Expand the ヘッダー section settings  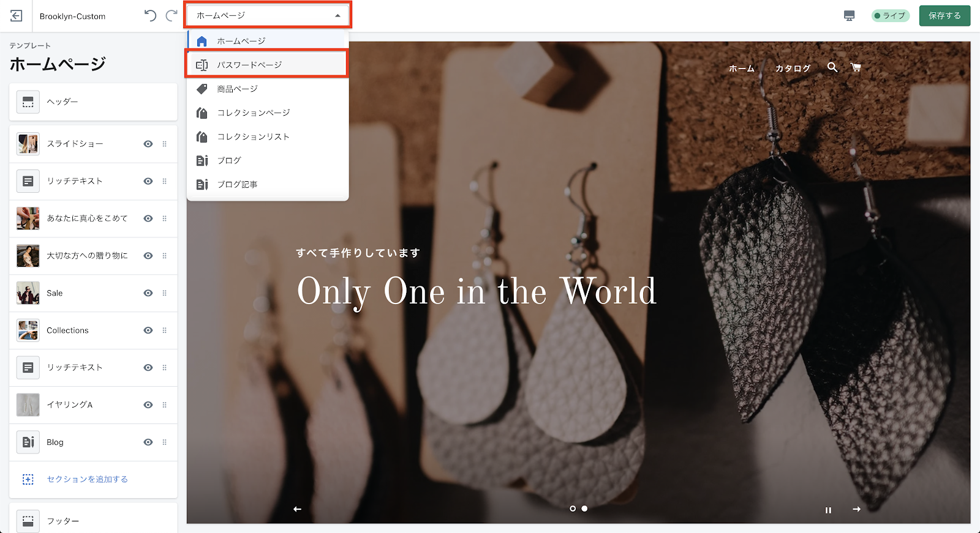coord(93,102)
